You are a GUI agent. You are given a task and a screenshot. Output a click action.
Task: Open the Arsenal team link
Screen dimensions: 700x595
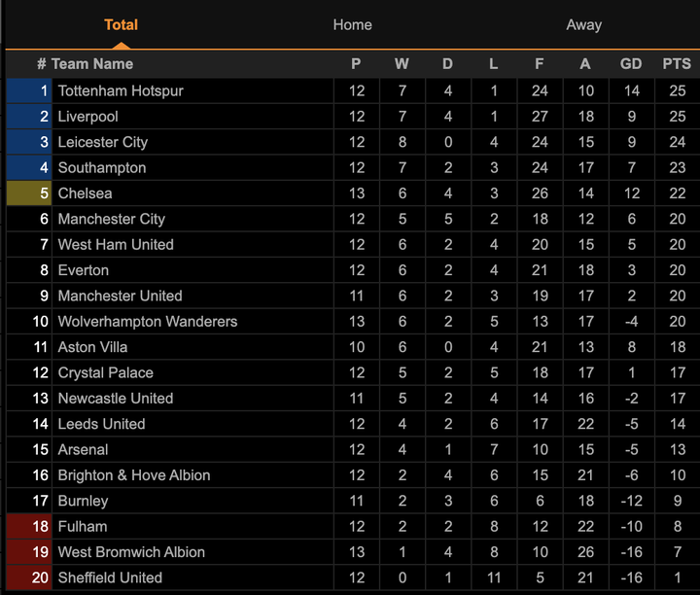[x=84, y=450]
